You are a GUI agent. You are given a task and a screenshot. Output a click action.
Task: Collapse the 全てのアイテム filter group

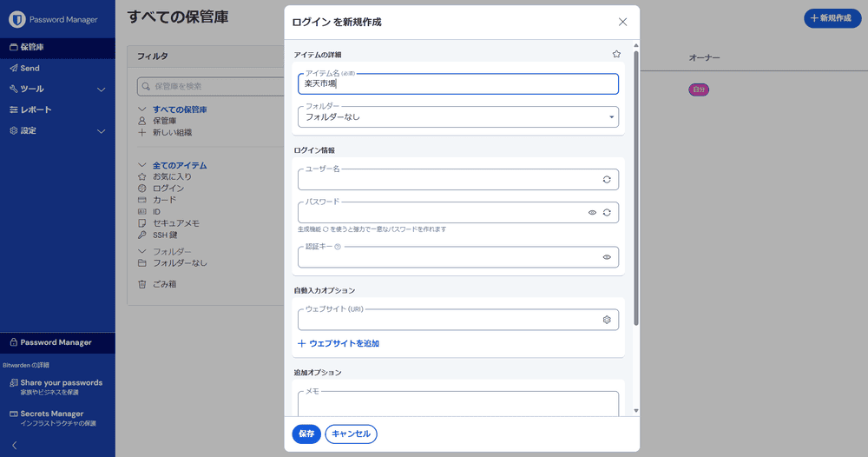pos(143,165)
